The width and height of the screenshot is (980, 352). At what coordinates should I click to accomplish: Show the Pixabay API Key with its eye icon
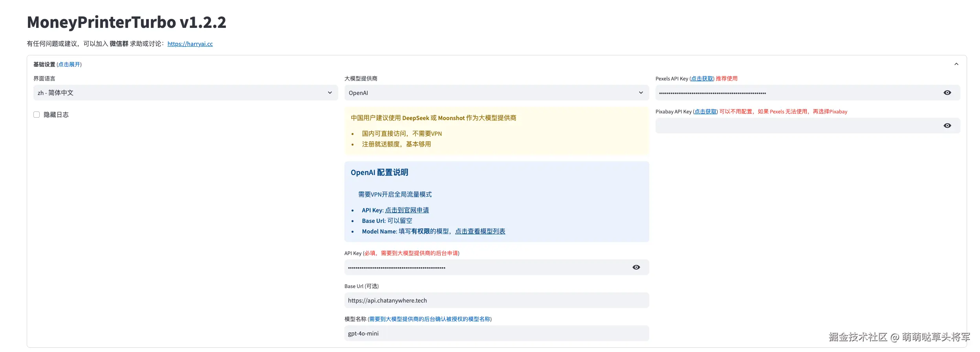tap(947, 126)
